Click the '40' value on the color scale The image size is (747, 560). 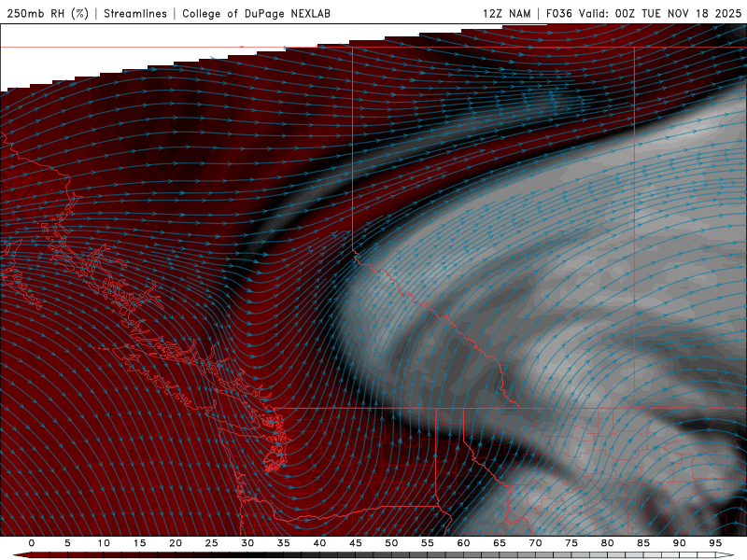pyautogui.click(x=319, y=543)
